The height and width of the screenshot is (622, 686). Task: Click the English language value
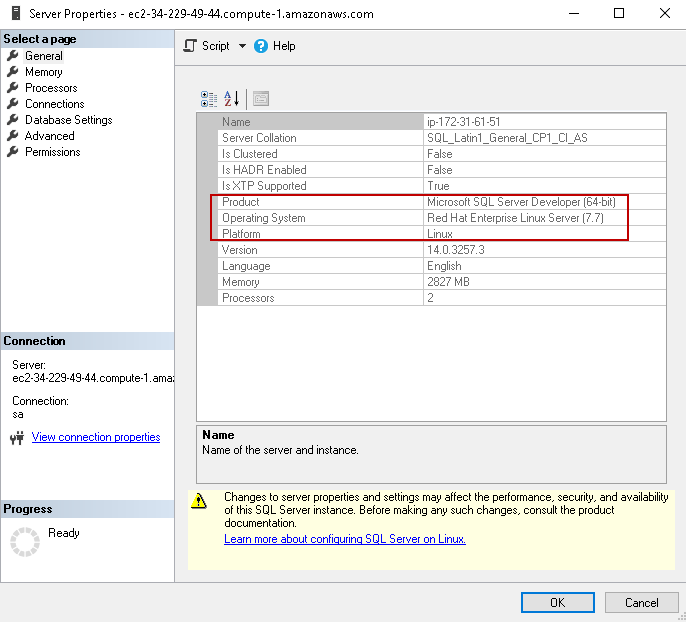point(444,266)
